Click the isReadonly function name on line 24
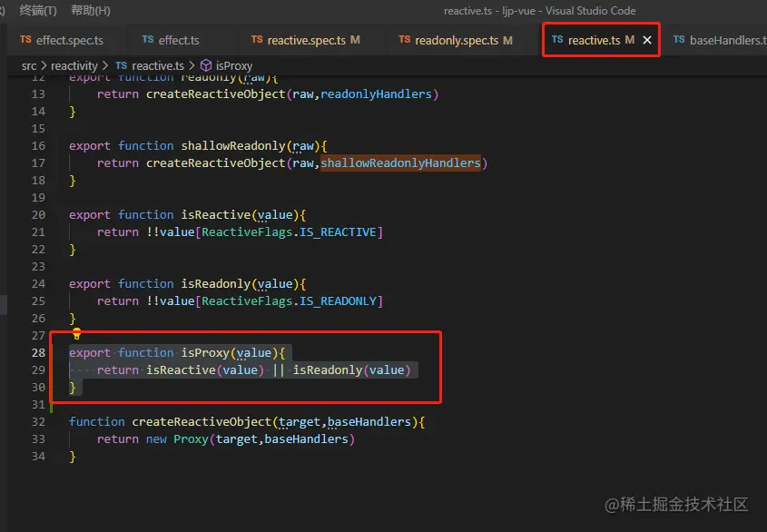This screenshot has height=532, width=767. pos(216,284)
